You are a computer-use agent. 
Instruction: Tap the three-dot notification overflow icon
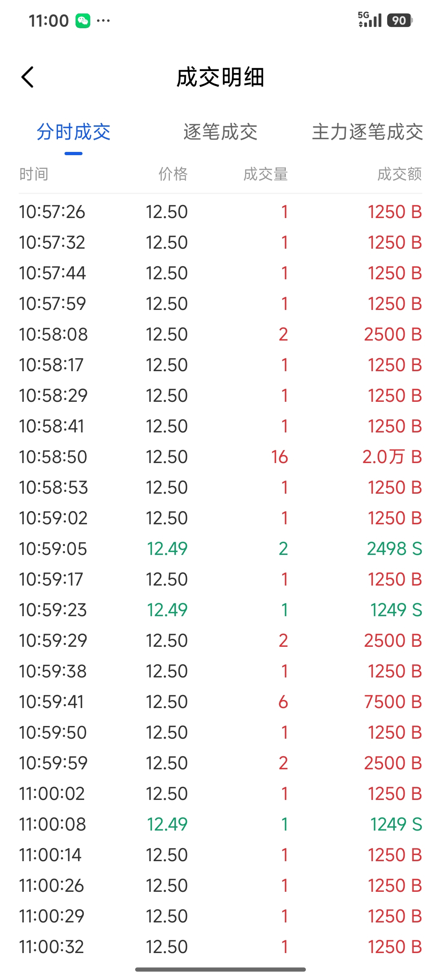[x=103, y=20]
